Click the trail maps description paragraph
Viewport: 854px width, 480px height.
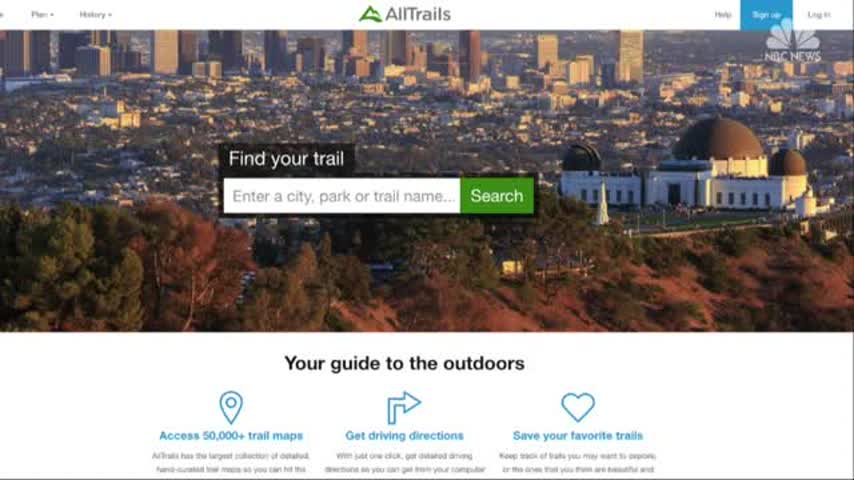[231, 463]
